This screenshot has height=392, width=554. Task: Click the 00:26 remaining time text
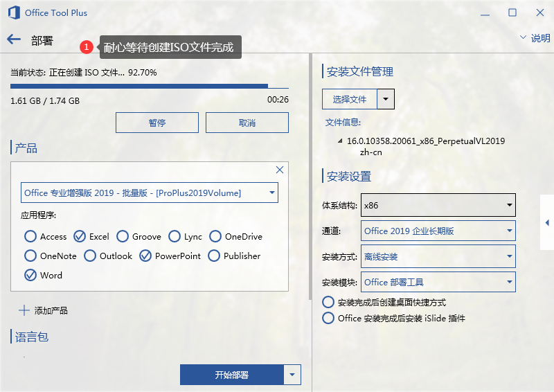[x=278, y=99]
